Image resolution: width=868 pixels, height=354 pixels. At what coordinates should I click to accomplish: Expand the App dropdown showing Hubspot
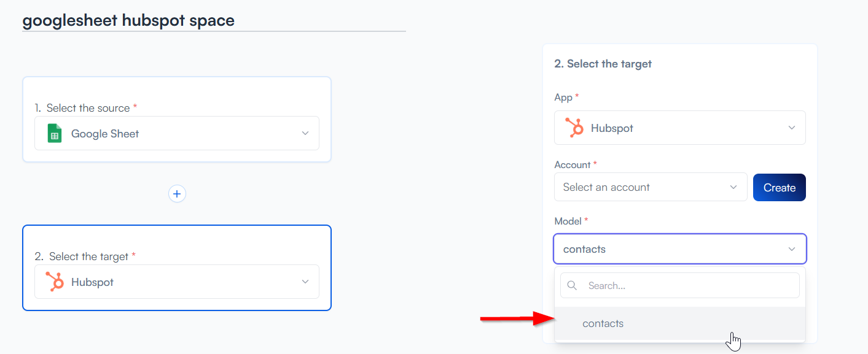pyautogui.click(x=679, y=128)
